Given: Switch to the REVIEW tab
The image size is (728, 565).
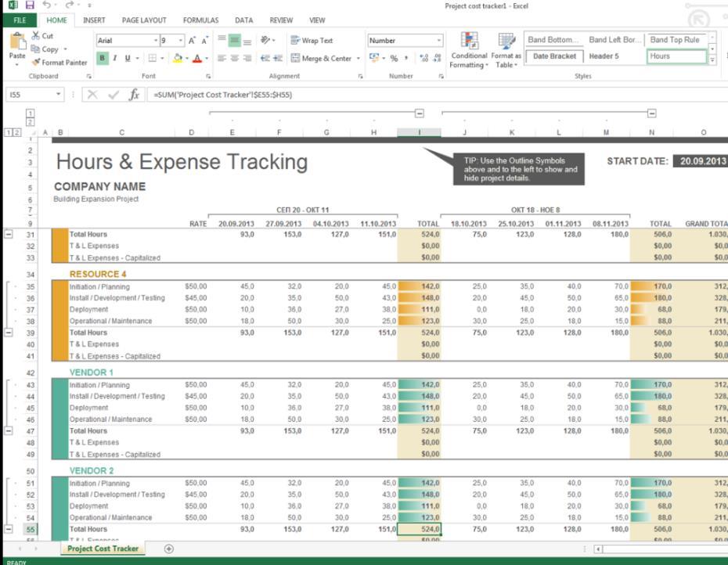Looking at the screenshot, I should pos(281,20).
